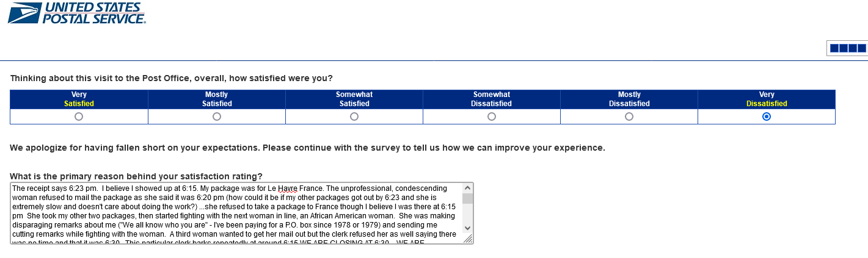Click the text area resize handle

(x=469, y=239)
